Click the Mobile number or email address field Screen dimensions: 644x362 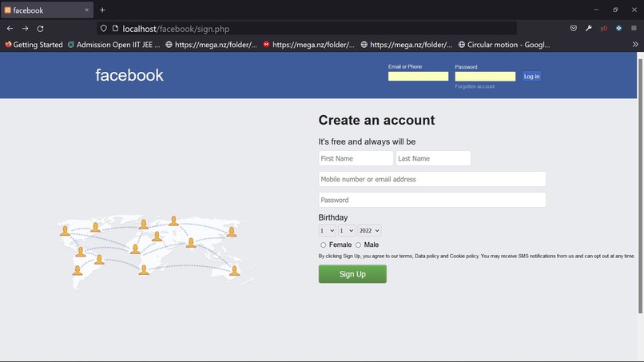point(432,179)
